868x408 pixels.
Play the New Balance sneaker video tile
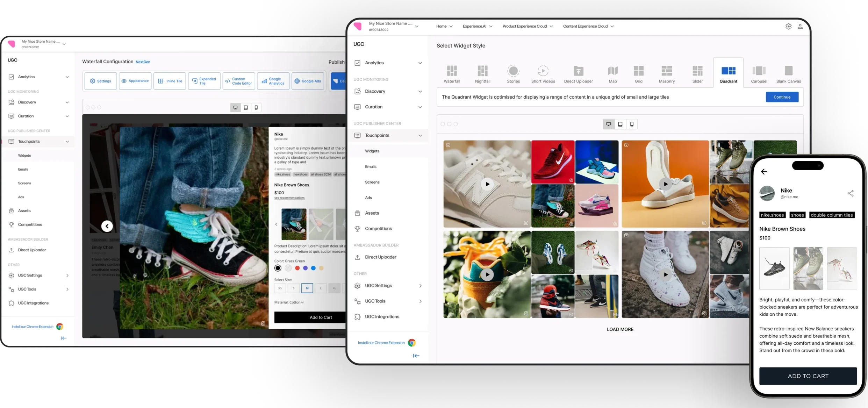tap(487, 184)
